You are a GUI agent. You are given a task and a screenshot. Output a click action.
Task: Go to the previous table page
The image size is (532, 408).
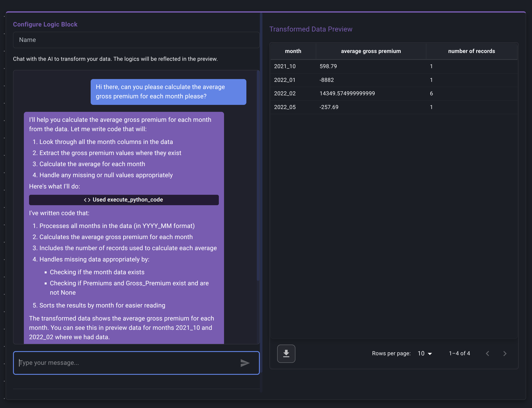(488, 353)
